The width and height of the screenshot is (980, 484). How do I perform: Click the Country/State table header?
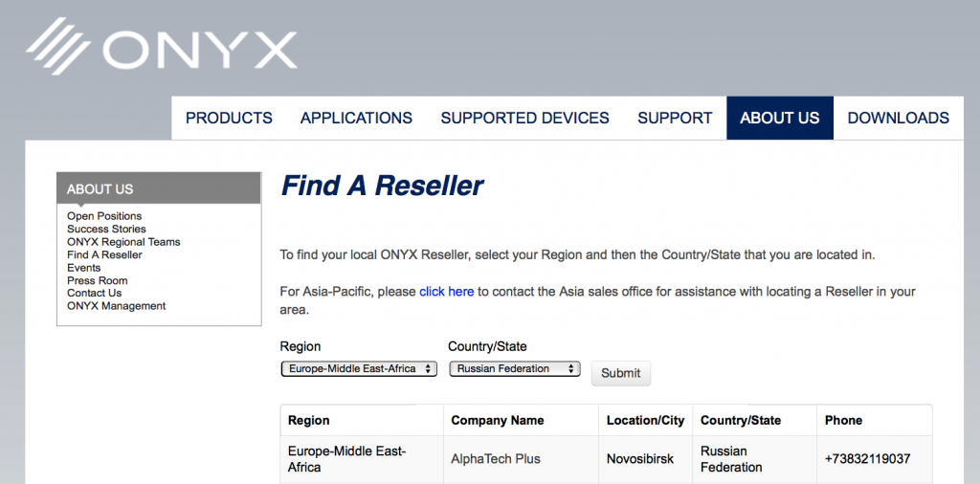tap(754, 420)
